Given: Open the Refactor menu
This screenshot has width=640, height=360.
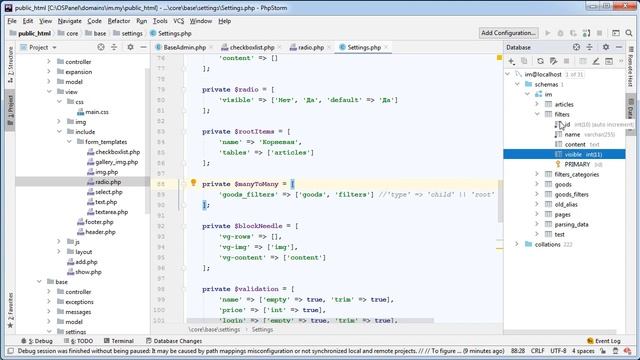Looking at the screenshot, I should 119,21.
